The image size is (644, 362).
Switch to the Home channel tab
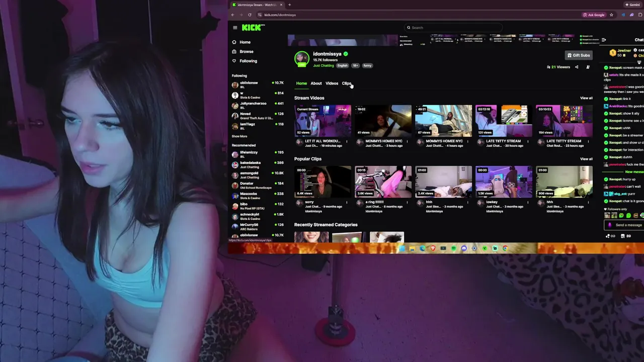[301, 83]
